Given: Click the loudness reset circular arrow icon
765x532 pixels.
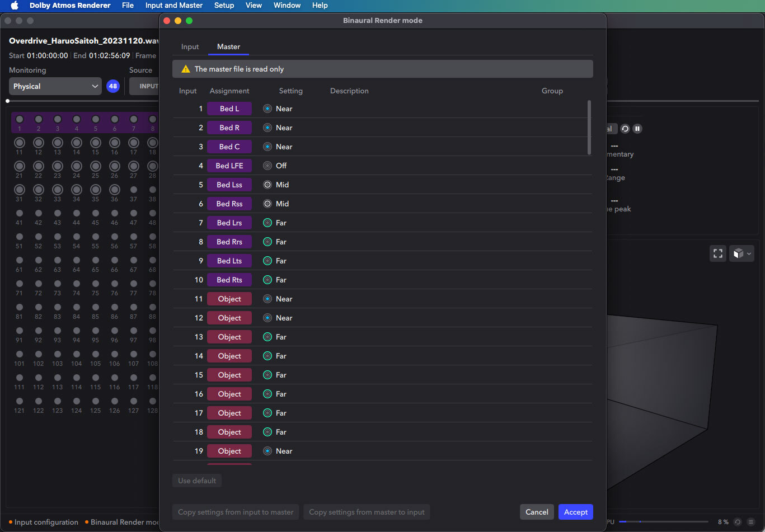Looking at the screenshot, I should 625,129.
